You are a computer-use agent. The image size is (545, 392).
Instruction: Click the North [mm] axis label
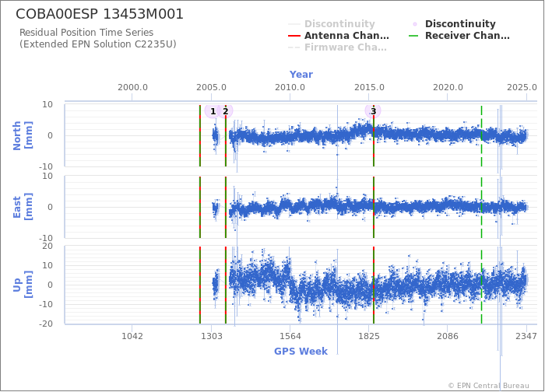point(23,135)
